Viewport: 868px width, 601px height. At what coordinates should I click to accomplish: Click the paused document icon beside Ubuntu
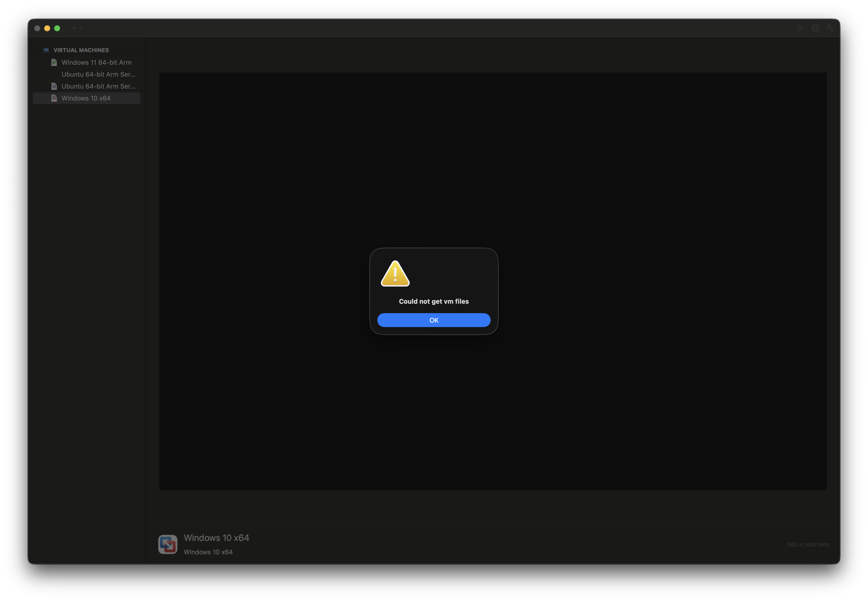[x=54, y=86]
